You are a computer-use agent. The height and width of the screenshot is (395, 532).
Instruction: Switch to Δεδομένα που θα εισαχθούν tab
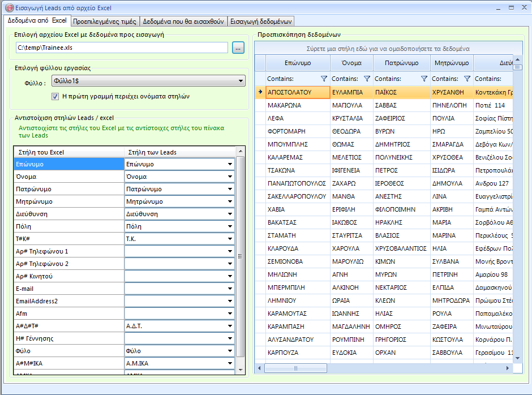183,22
